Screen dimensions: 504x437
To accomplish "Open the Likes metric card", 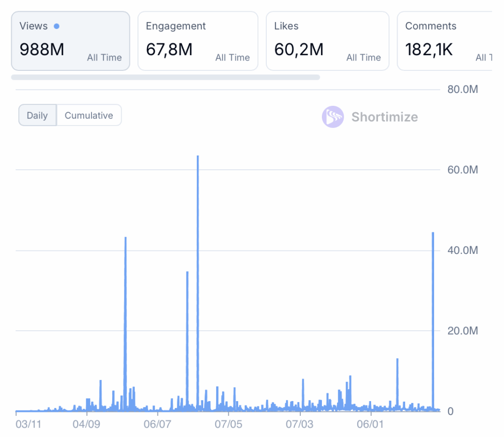I will pyautogui.click(x=327, y=41).
